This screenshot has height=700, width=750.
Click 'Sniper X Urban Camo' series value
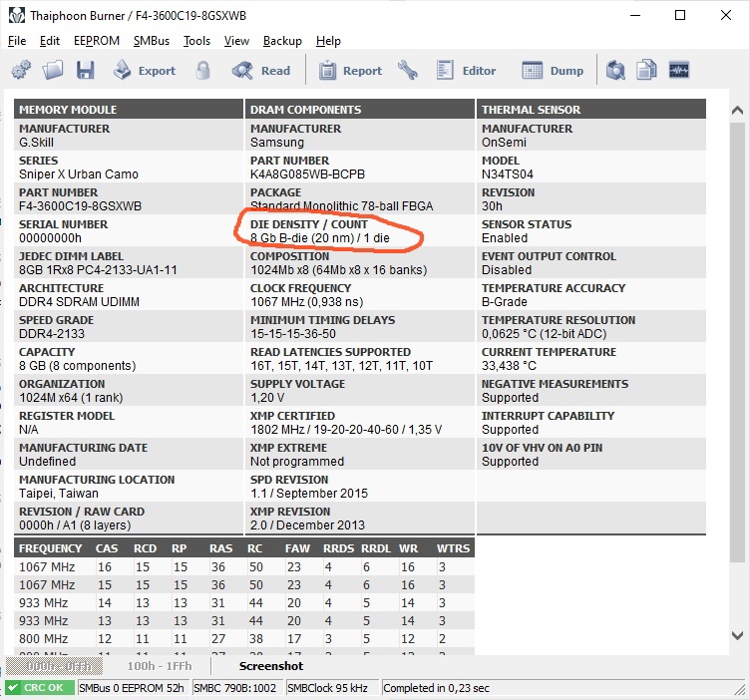point(79,175)
